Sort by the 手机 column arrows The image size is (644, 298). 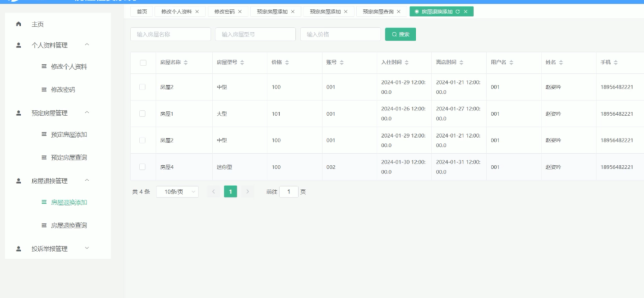click(616, 63)
